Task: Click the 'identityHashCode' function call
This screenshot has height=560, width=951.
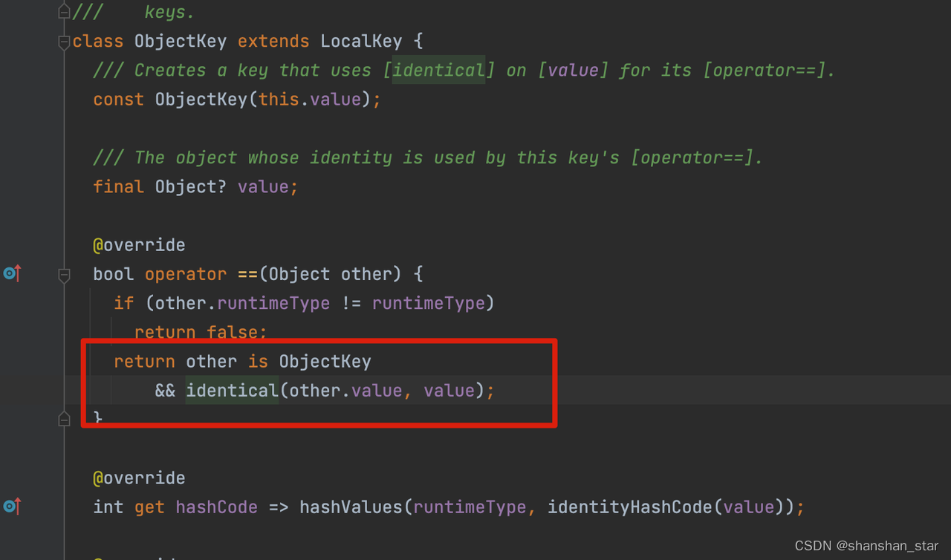Action: [630, 507]
